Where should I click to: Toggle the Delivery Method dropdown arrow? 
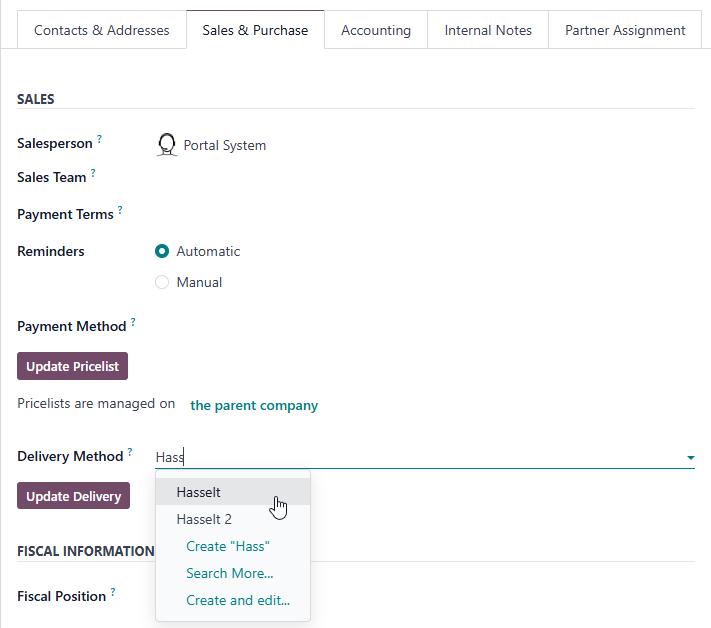coord(690,458)
